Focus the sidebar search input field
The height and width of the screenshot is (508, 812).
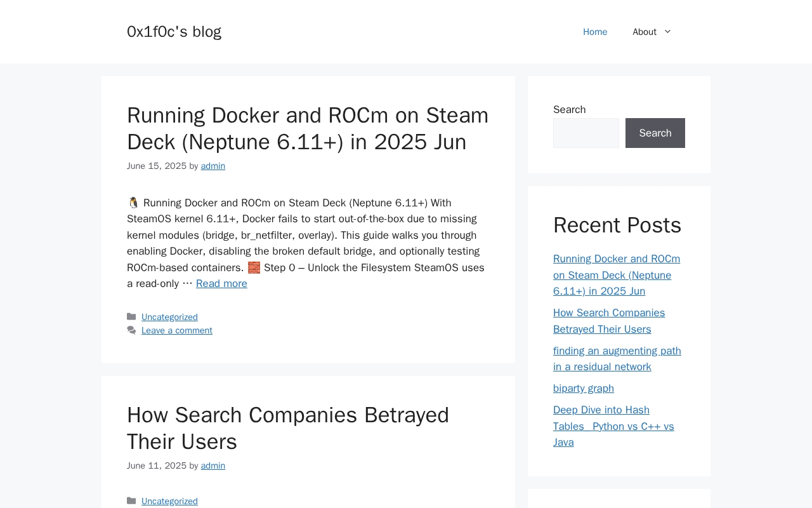tap(586, 133)
